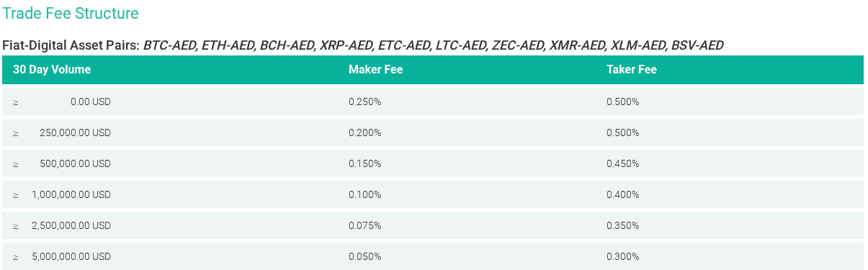This screenshot has width=868, height=270.
Task: Click the 500,000.00 USD volume cell
Action: click(76, 163)
